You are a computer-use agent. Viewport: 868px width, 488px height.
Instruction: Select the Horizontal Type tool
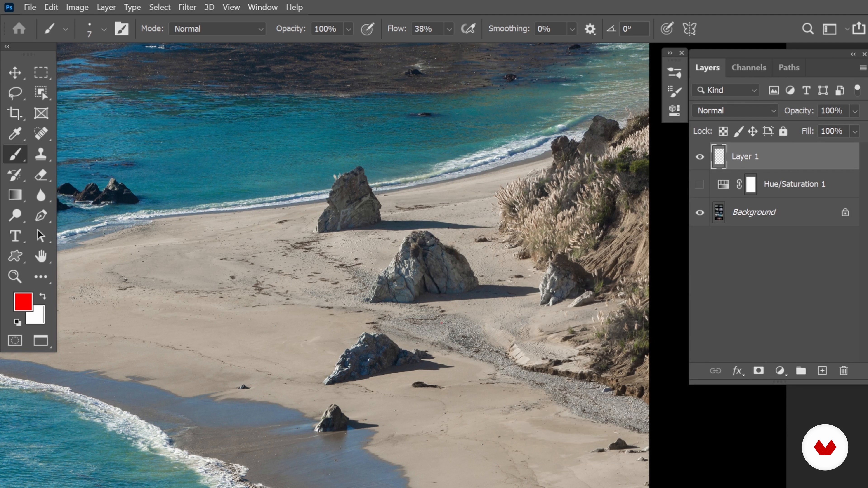[x=15, y=236]
